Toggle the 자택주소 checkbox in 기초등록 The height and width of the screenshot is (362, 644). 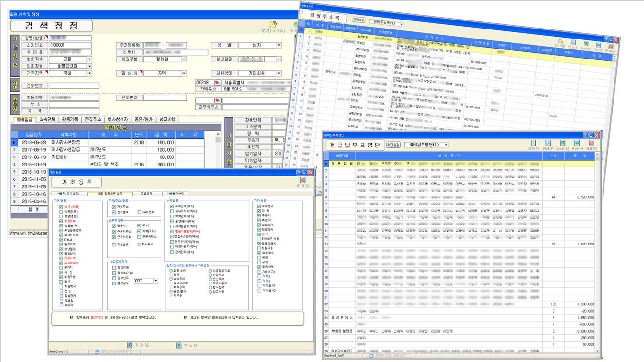(x=113, y=207)
